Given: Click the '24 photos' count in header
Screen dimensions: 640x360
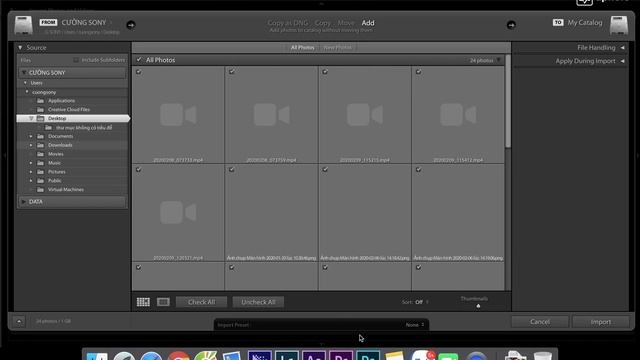Looking at the screenshot, I should [x=481, y=60].
